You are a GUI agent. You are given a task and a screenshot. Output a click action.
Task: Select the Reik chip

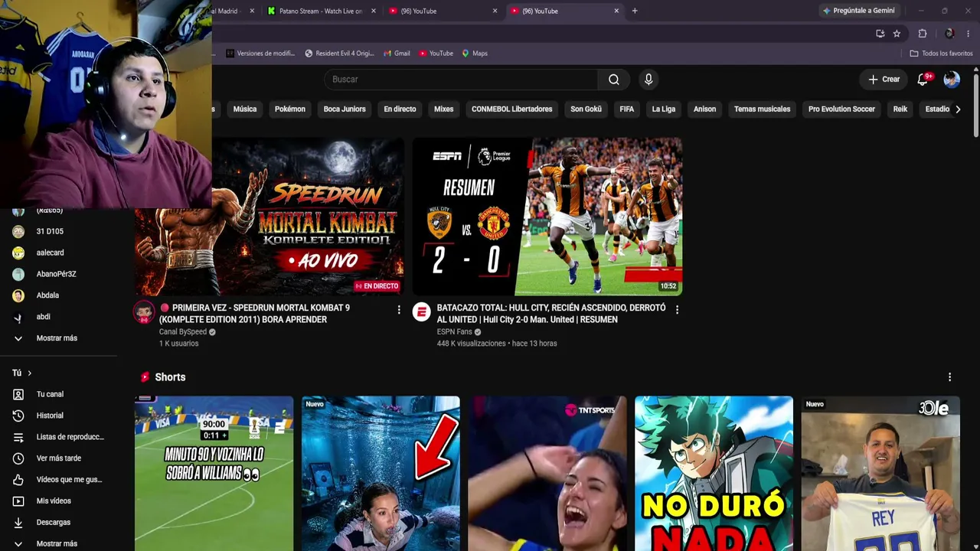(900, 109)
